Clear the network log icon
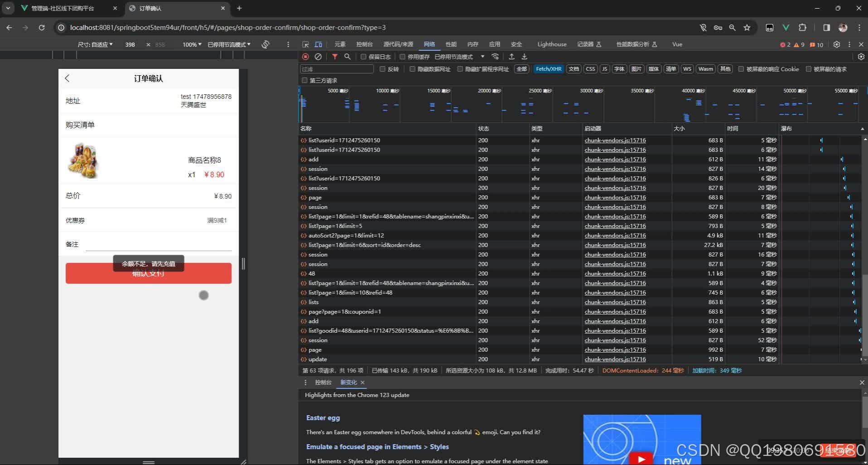The image size is (868, 465). (x=318, y=57)
